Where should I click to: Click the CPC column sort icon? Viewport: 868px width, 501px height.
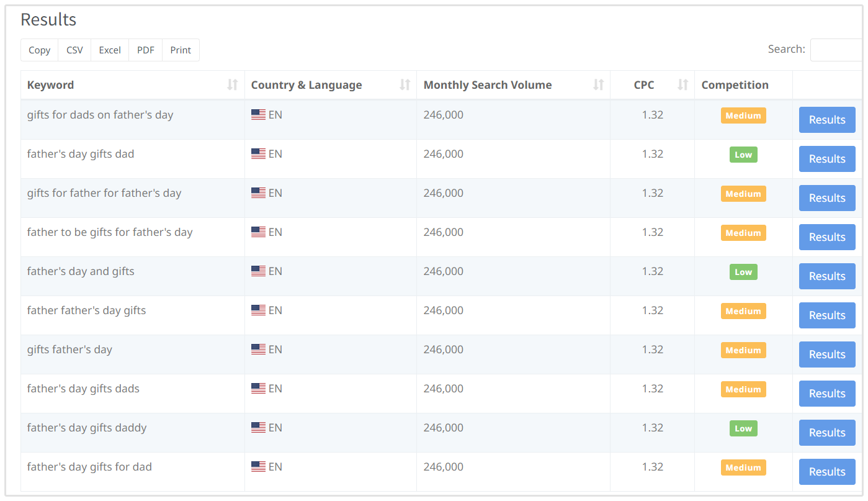click(x=682, y=85)
